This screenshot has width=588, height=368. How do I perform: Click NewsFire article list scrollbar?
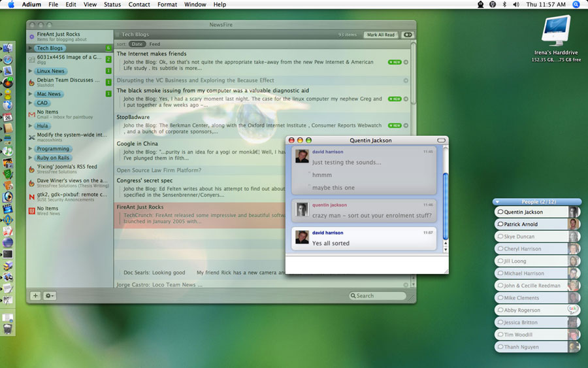[414, 73]
